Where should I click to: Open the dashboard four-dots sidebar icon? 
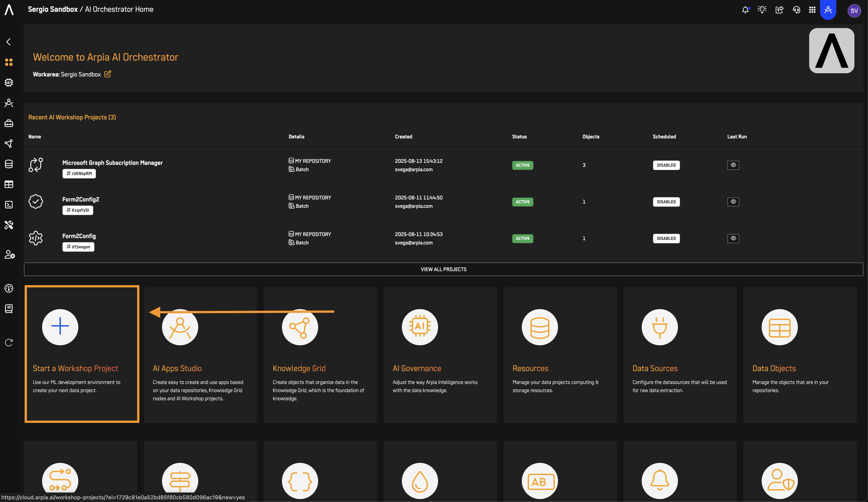click(x=9, y=62)
